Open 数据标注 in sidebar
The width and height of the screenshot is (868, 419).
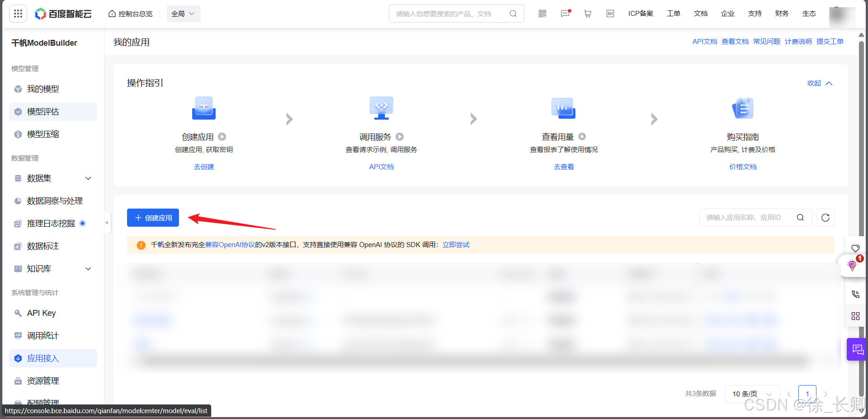[x=53, y=246]
